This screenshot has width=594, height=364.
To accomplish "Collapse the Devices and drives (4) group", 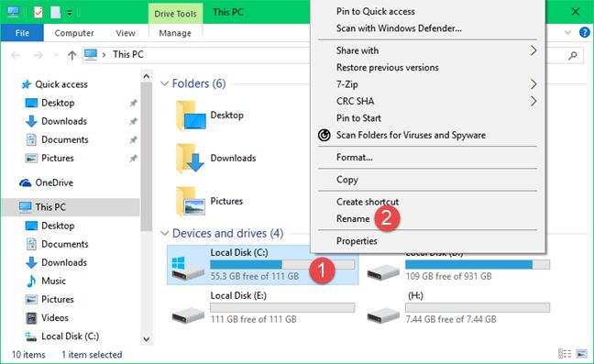I will (164, 233).
